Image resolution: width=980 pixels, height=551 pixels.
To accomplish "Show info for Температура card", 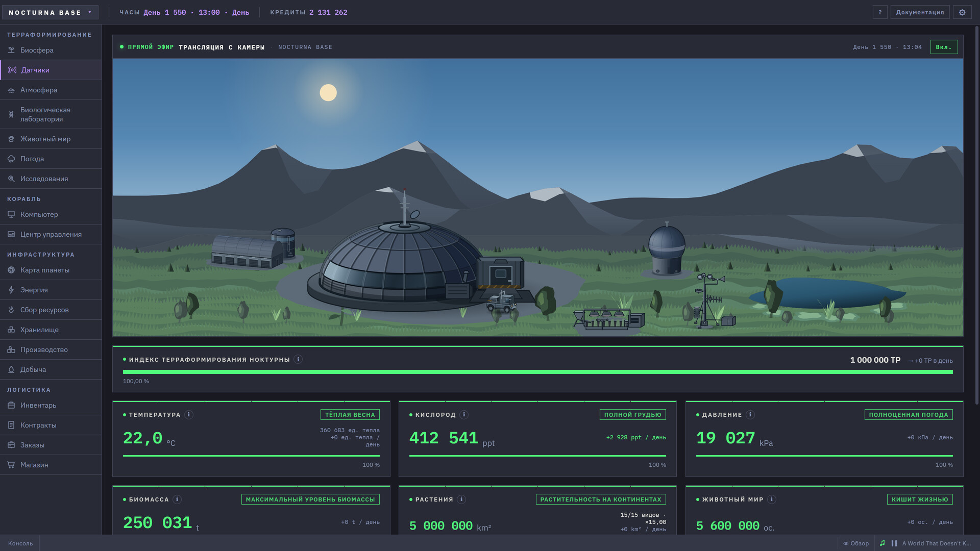I will 189,414.
